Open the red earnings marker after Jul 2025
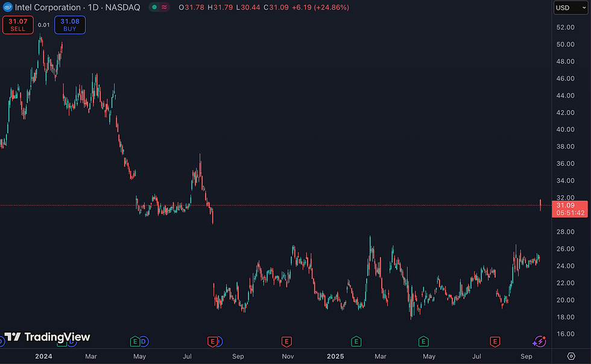591x364 pixels. pos(495,342)
